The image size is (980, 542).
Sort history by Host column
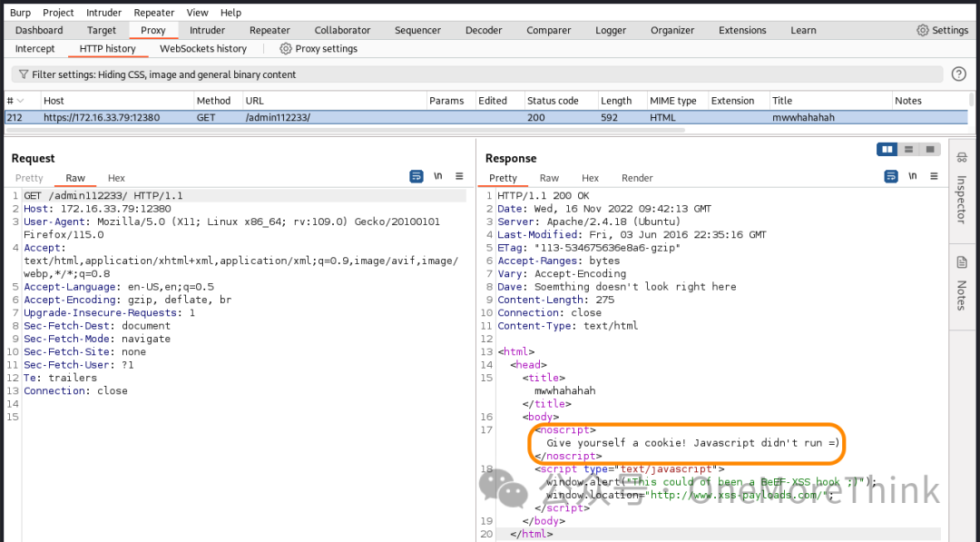[x=117, y=101]
